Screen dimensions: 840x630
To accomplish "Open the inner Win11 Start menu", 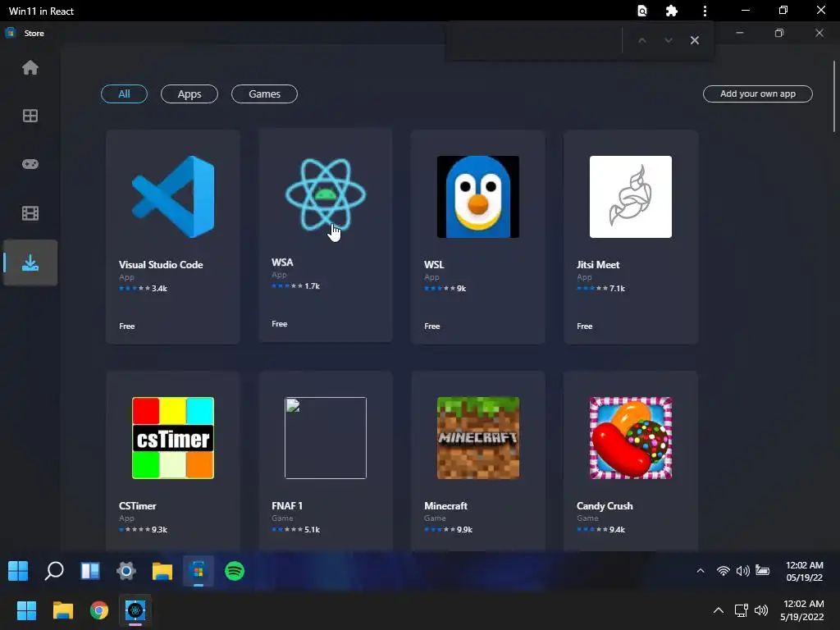I will coord(18,571).
